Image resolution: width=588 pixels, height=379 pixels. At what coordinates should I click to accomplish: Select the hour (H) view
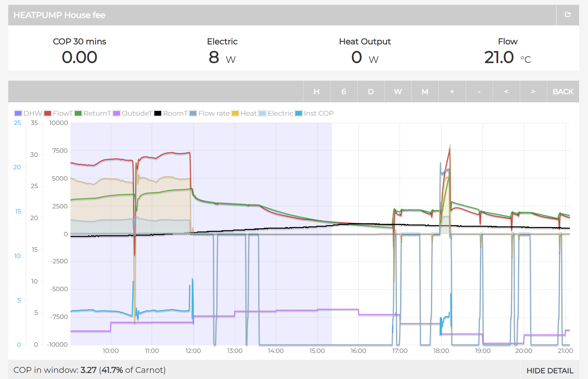(316, 92)
